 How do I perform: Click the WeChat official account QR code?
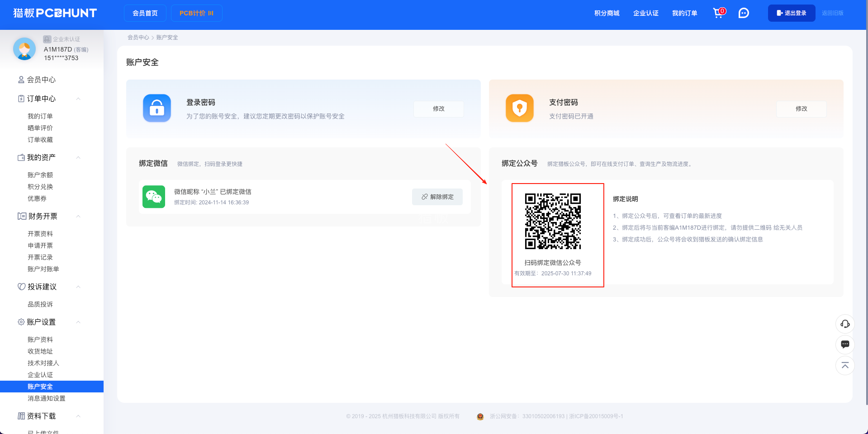pyautogui.click(x=553, y=222)
